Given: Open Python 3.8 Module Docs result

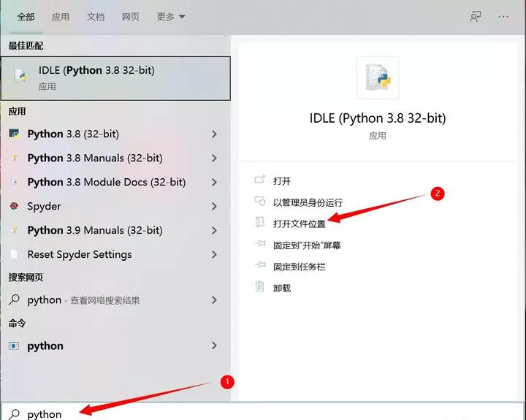Looking at the screenshot, I should 115,182.
